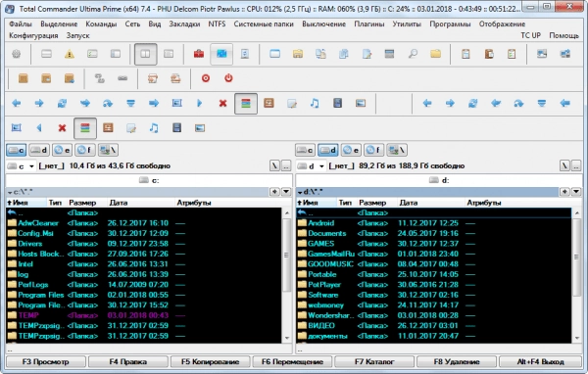Open the Команды menu
Viewport: 588px width, 374px height.
pyautogui.click(x=101, y=23)
